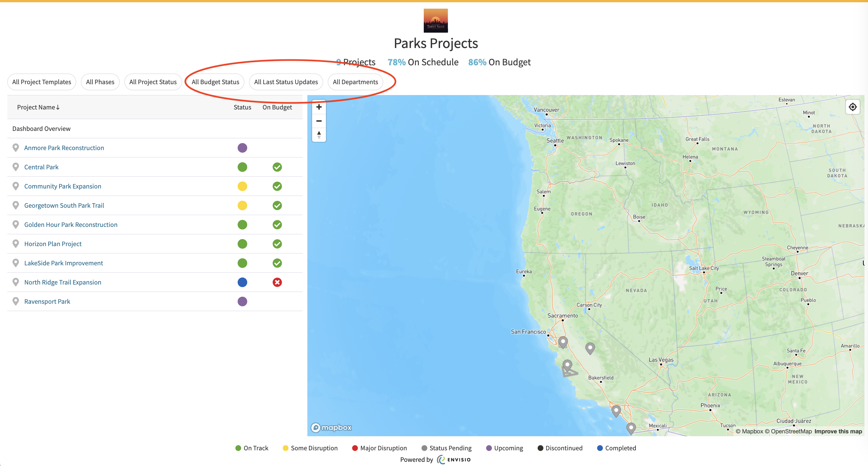Click the find my location icon
Image resolution: width=868 pixels, height=466 pixels.
(853, 107)
